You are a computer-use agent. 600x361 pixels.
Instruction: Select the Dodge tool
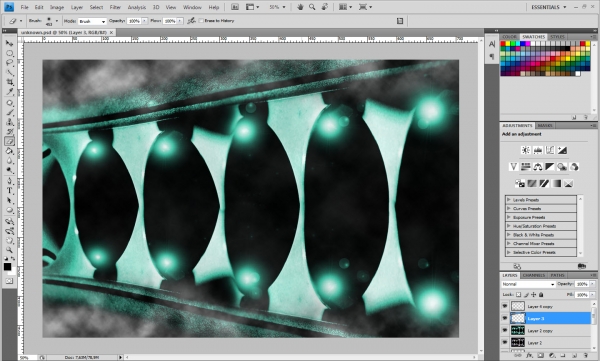(x=9, y=170)
